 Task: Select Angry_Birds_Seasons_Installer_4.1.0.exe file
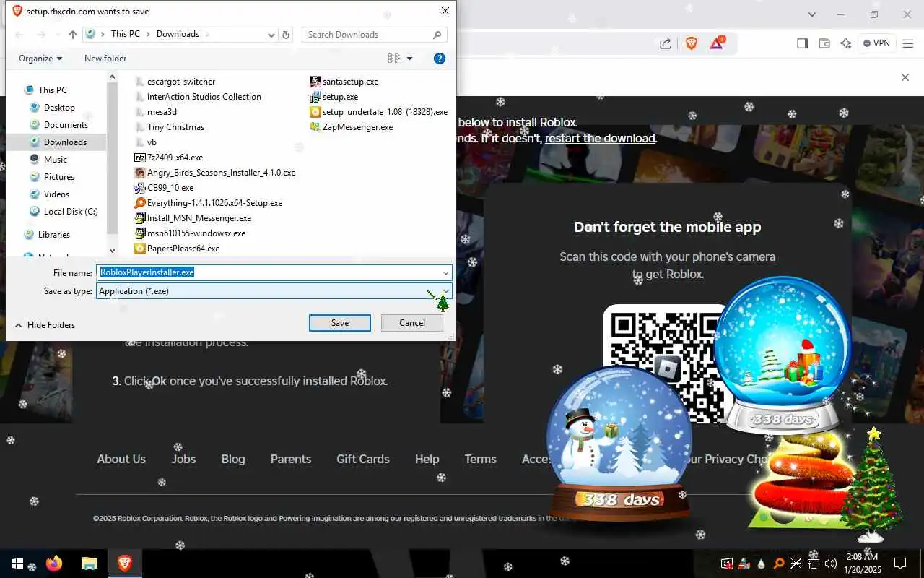[215, 173]
